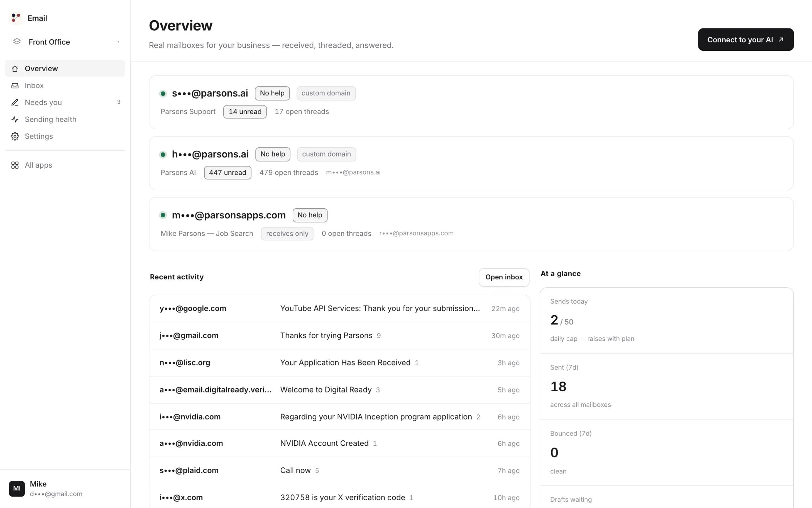This screenshot has height=508, width=812.
Task: Click the 447 unread badge
Action: tap(228, 173)
